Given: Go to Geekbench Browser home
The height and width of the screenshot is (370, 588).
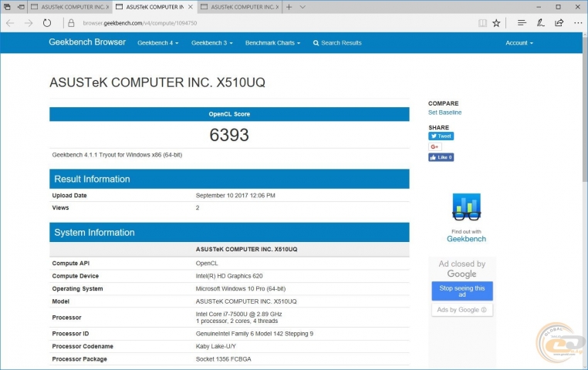Looking at the screenshot, I should (87, 42).
